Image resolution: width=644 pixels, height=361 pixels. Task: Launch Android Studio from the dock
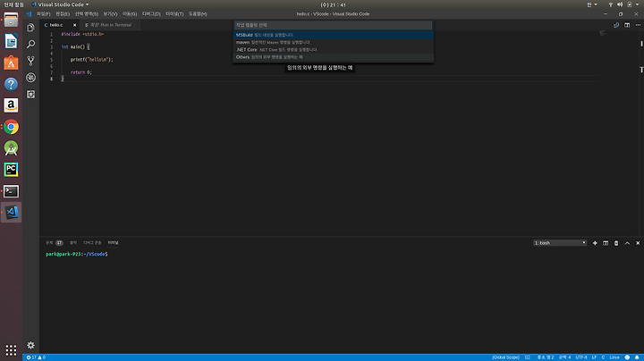[x=11, y=148]
